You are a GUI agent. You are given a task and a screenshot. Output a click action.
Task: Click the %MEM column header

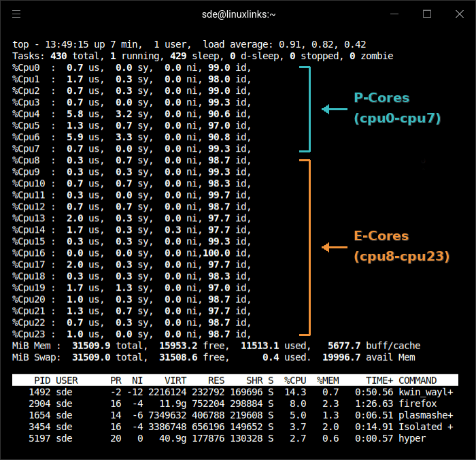(x=328, y=380)
